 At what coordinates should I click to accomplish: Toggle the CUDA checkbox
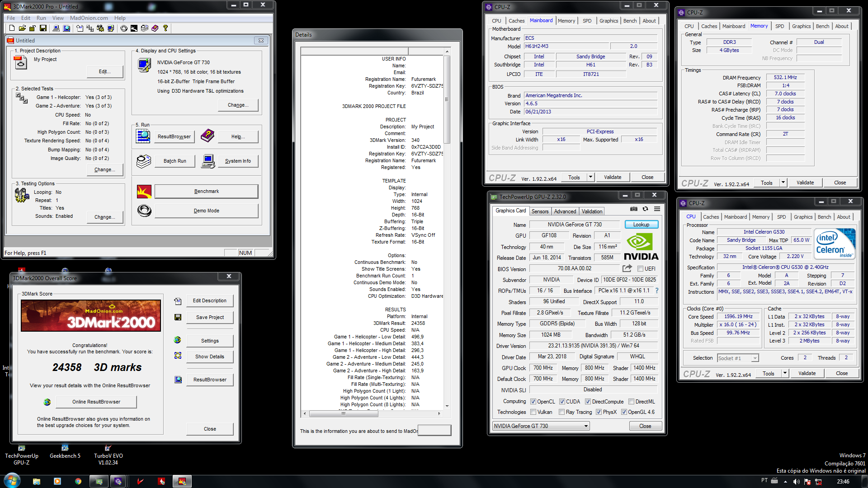pyautogui.click(x=562, y=402)
